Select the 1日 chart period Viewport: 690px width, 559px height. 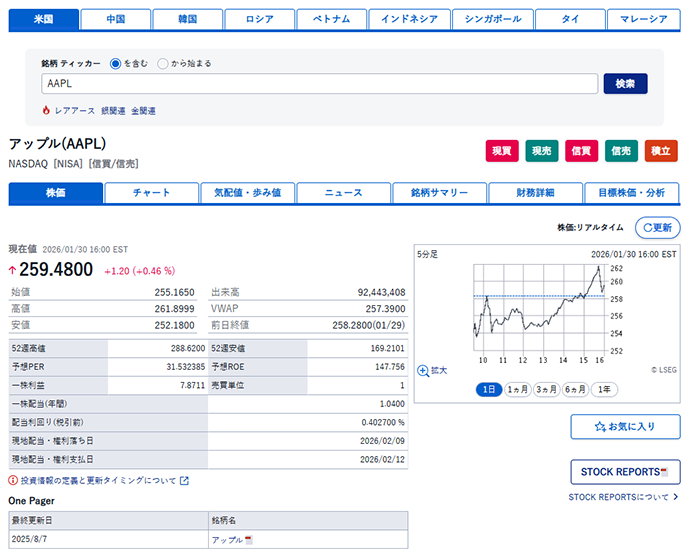489,390
